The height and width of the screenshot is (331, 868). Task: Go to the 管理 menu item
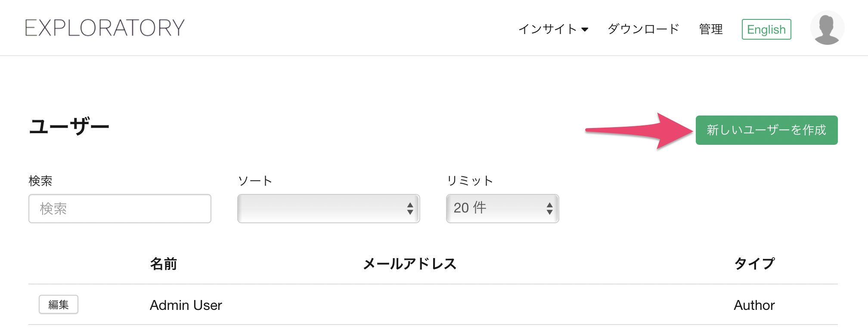tap(711, 29)
